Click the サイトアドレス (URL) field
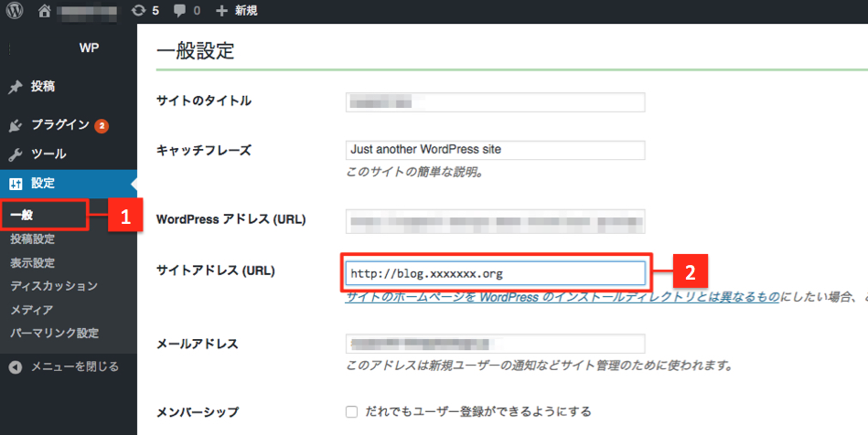The height and width of the screenshot is (435, 868). (496, 273)
